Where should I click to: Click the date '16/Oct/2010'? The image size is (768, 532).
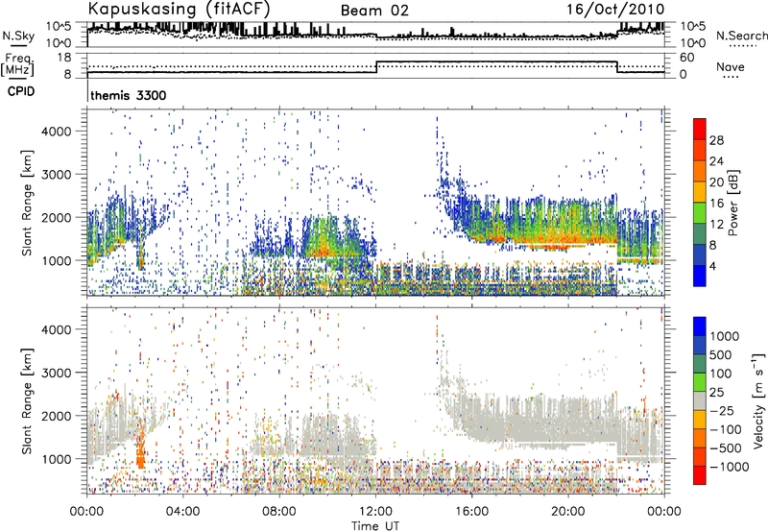click(615, 10)
